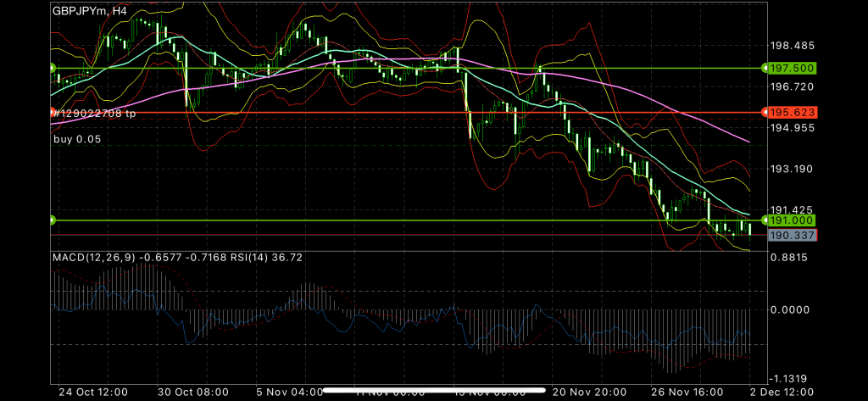
Task: Tap the green 197.500 price label
Action: 791,68
